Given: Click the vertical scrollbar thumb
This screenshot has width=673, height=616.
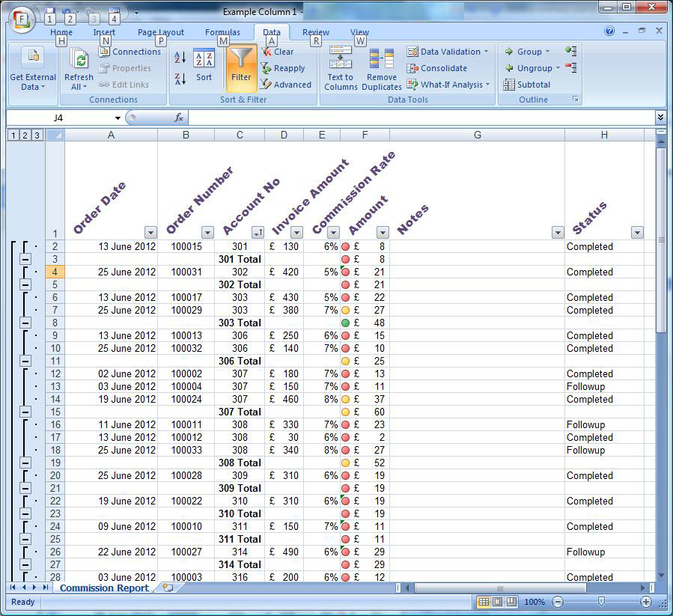Looking at the screenshot, I should coord(662,240).
